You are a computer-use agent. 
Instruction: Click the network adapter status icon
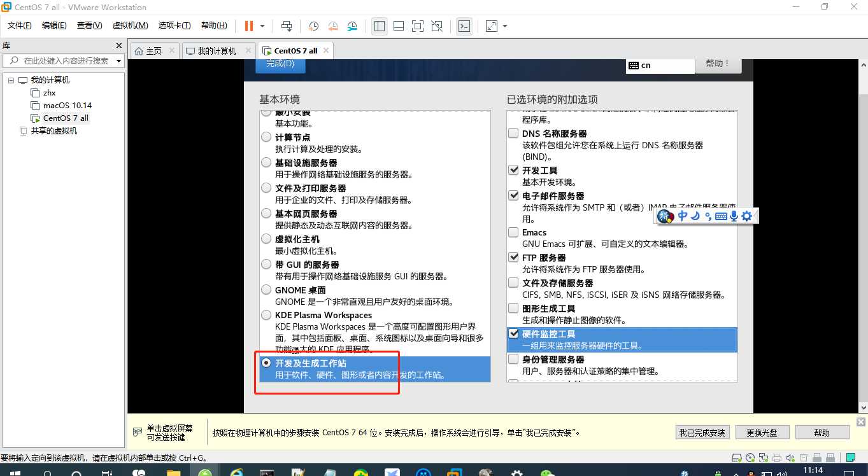point(764,458)
